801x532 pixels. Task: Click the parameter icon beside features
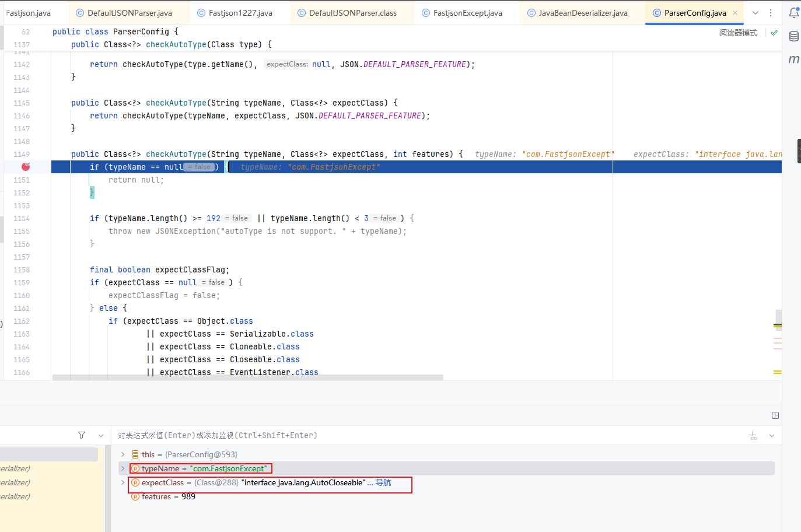coord(135,496)
